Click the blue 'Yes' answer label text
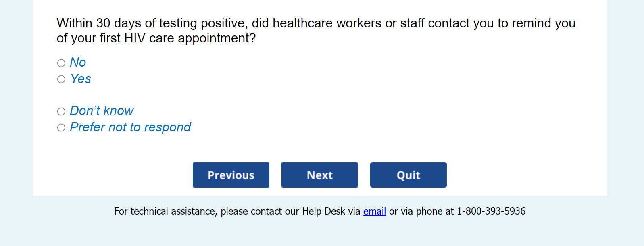 pos(81,79)
